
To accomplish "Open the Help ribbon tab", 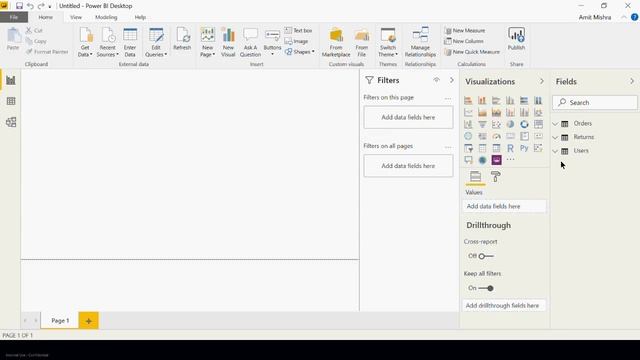I will (140, 17).
